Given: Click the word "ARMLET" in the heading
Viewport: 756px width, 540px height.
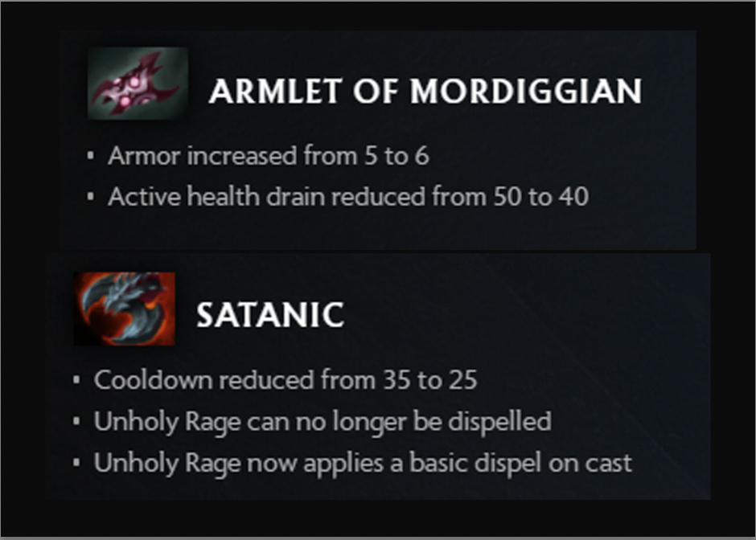Looking at the screenshot, I should tap(265, 92).
